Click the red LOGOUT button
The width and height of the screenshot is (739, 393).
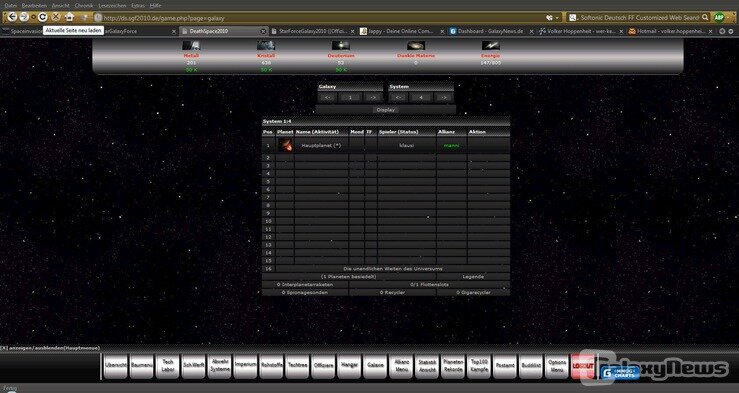click(x=583, y=366)
